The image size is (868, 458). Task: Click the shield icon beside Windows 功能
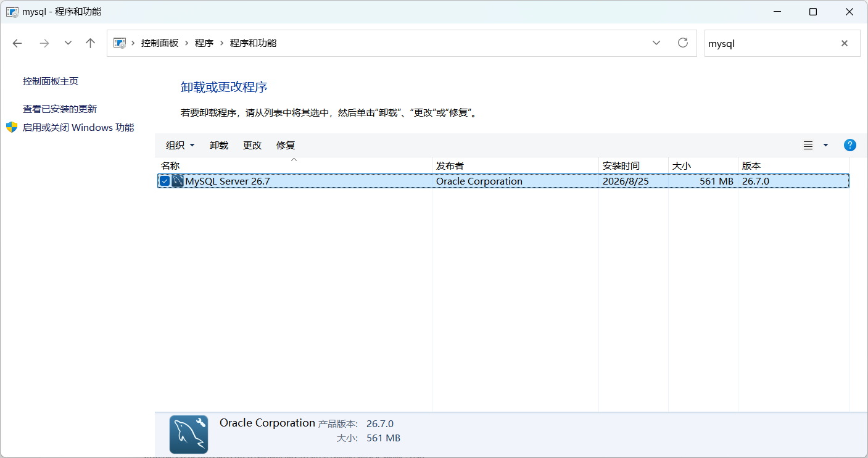click(12, 127)
